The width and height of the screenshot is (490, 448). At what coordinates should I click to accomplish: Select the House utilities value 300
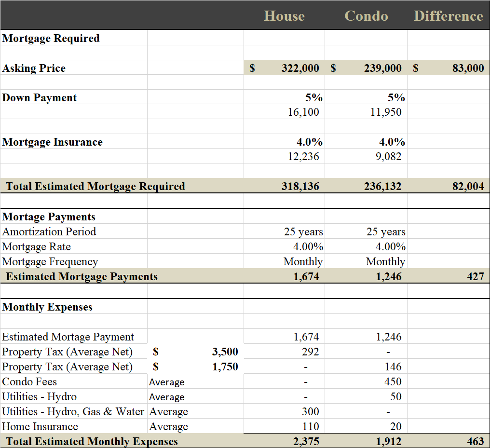[310, 412]
